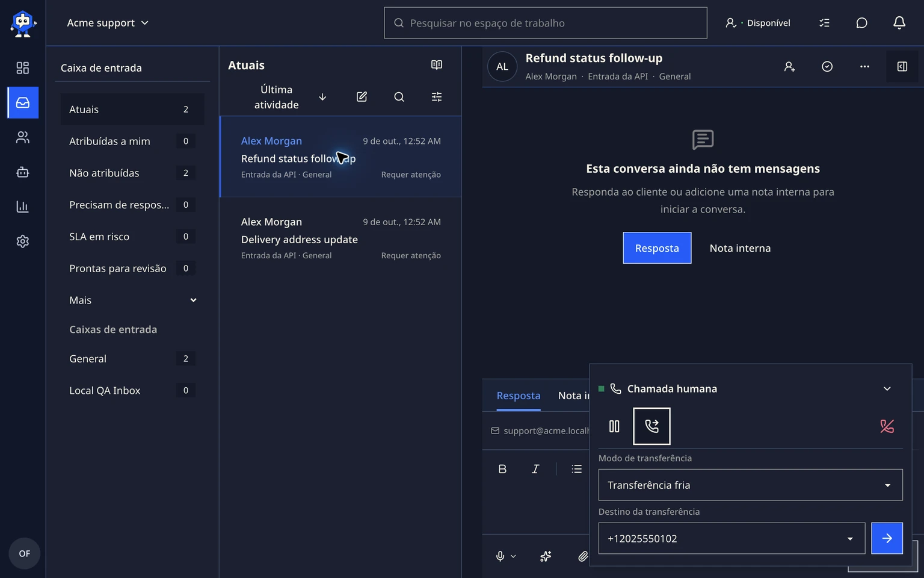Collapse the Chamada humana call panel
Screen dimensions: 924x578
pyautogui.click(x=887, y=389)
